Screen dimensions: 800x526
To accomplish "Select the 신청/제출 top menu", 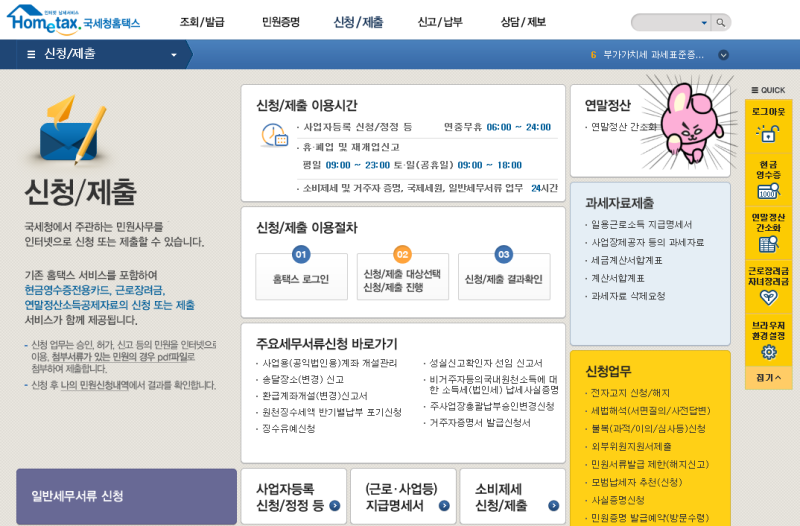I will 358,22.
